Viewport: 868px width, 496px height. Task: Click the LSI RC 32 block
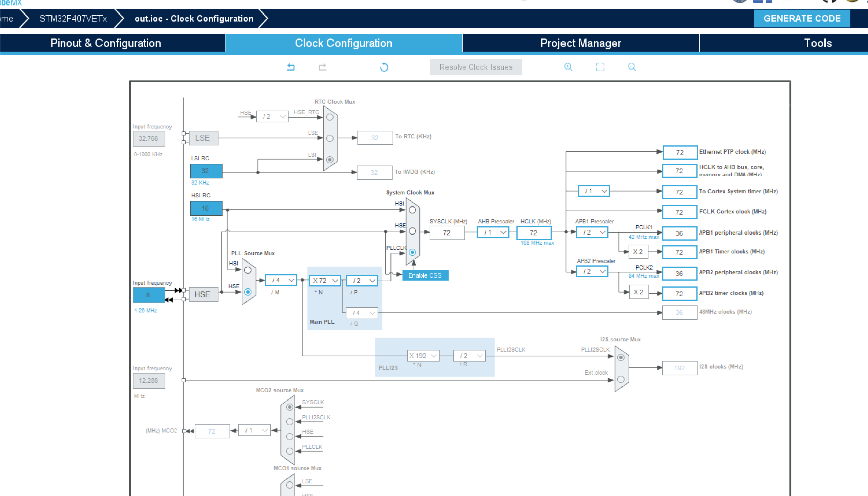pos(206,171)
